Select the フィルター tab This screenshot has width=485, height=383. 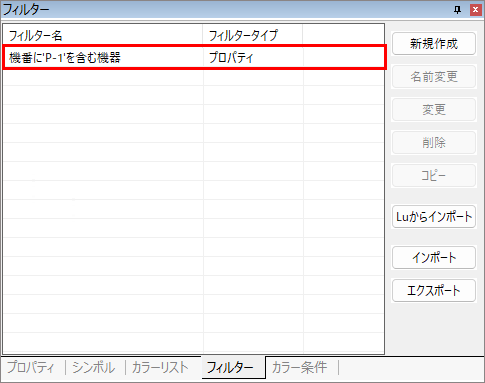pyautogui.click(x=230, y=368)
